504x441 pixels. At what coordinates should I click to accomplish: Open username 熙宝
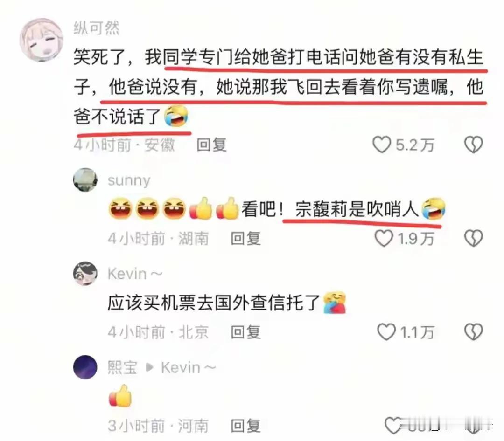coord(122,367)
